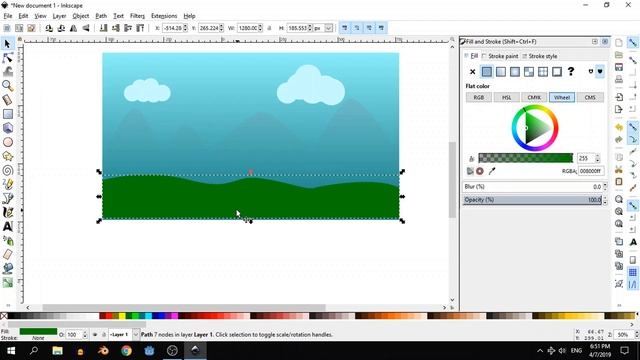Select the Node edit tool

[7, 58]
